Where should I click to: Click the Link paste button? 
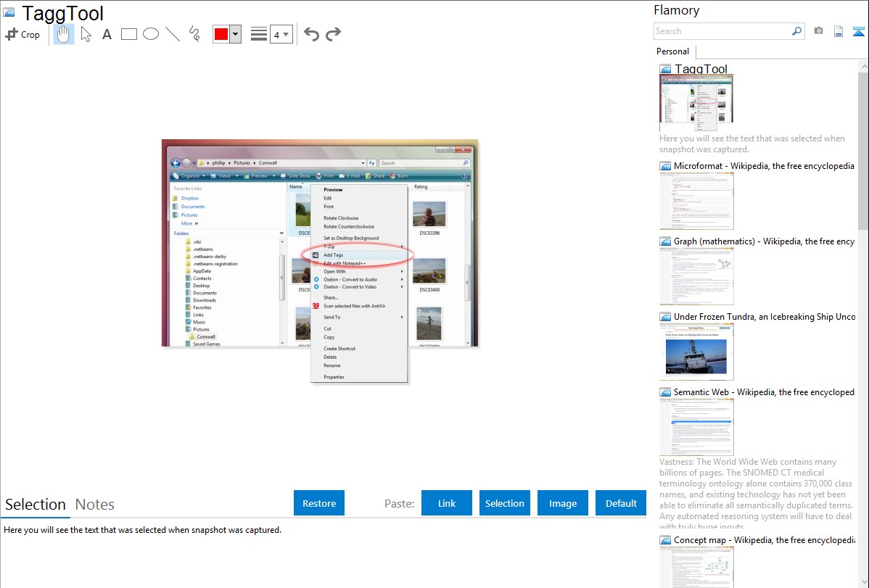tap(447, 503)
